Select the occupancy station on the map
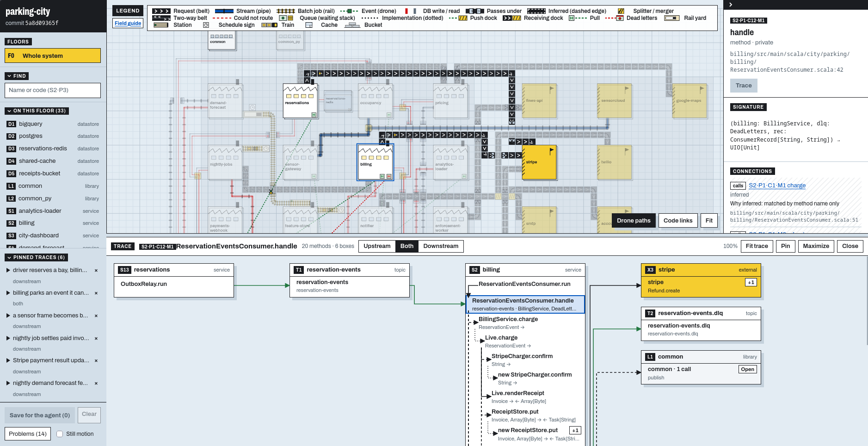This screenshot has height=446, width=868. pyautogui.click(x=375, y=101)
